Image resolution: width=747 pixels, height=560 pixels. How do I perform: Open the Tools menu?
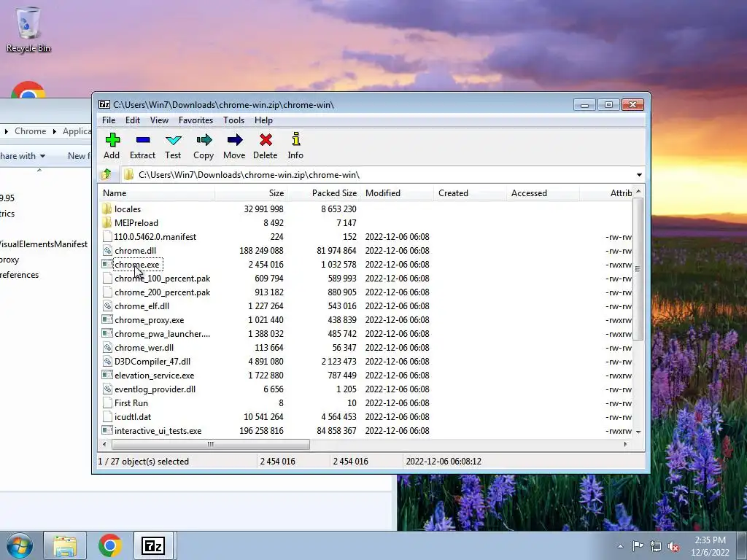click(234, 120)
